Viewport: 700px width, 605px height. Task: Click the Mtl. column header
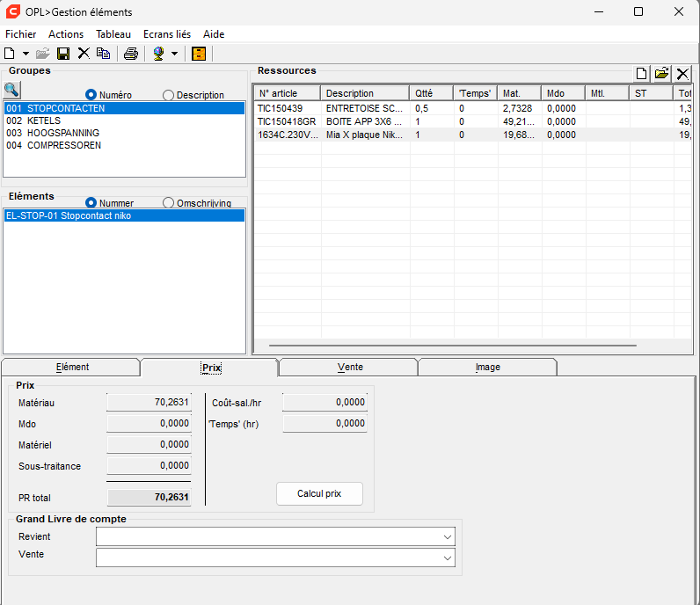coord(607,93)
